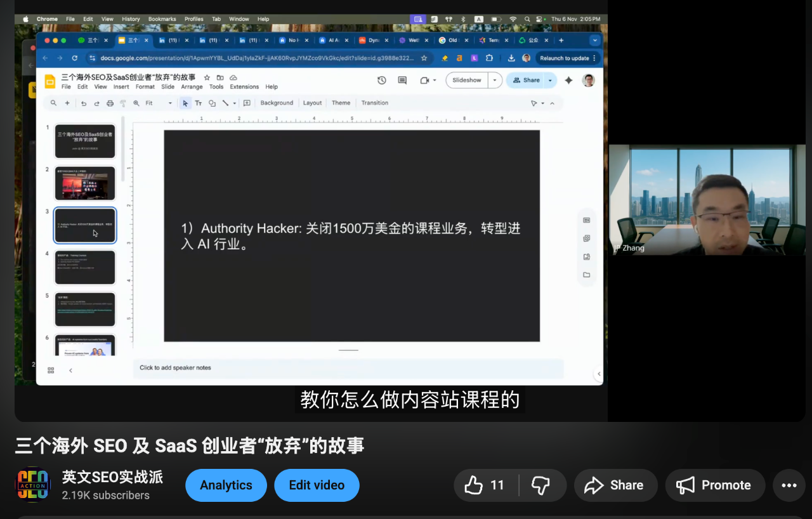
Task: Expand the Line tool dropdown arrow
Action: click(x=235, y=103)
